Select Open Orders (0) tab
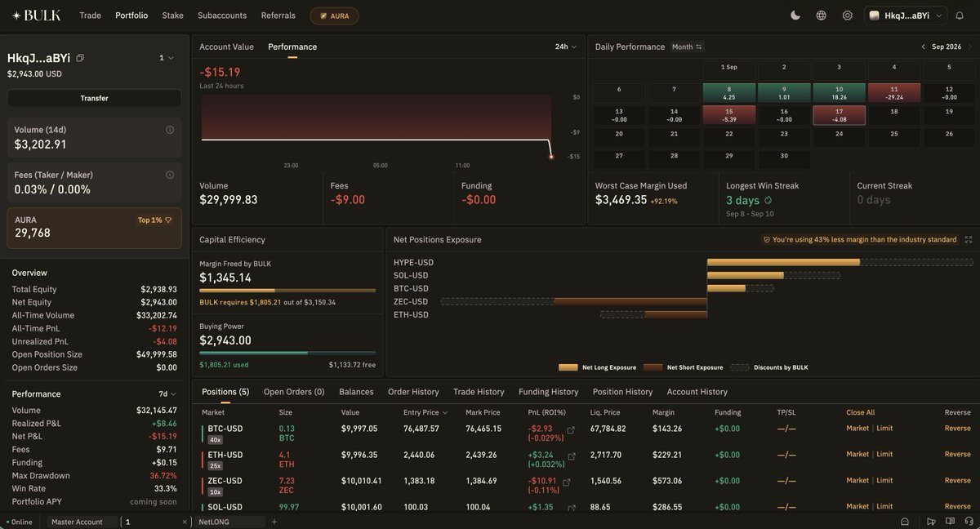Viewport: 980px width, 529px height. pyautogui.click(x=294, y=392)
